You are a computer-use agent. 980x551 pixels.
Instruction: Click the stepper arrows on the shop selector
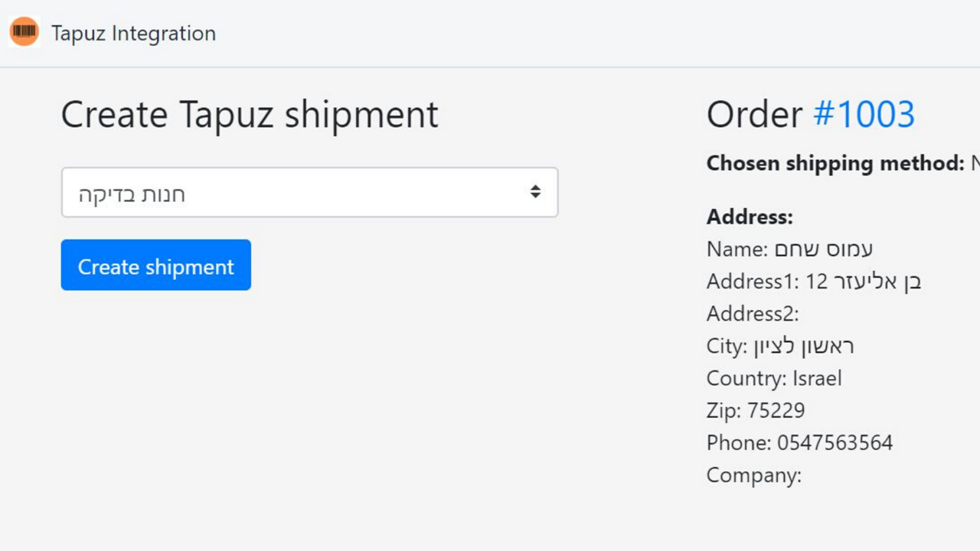coord(535,192)
